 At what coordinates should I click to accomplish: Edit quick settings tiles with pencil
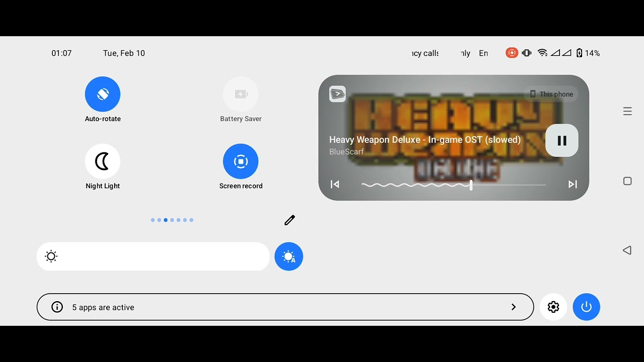[290, 220]
